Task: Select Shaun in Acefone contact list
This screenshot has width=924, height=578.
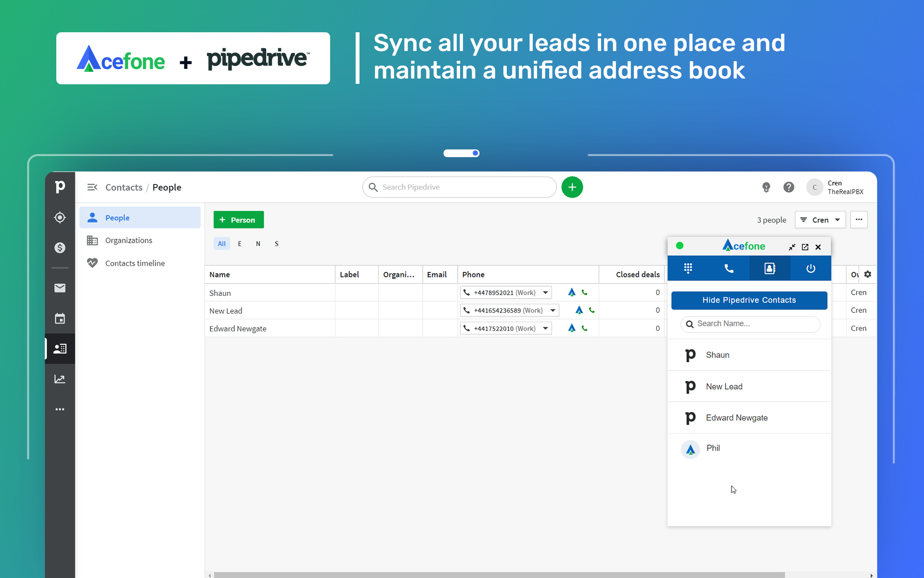Action: pyautogui.click(x=749, y=355)
